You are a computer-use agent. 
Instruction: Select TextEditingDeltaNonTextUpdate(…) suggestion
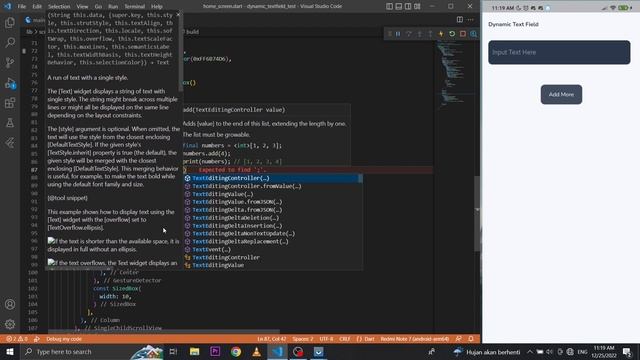(272, 233)
